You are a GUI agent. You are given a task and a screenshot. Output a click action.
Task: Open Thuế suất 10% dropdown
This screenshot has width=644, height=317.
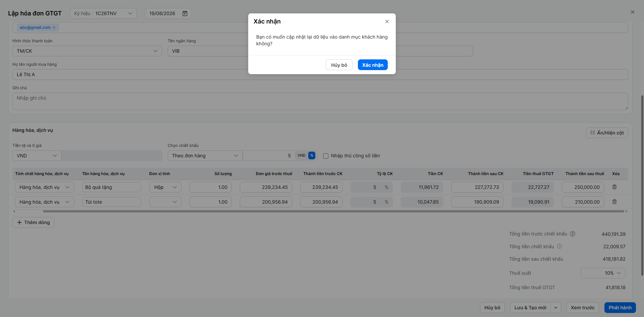point(603,273)
